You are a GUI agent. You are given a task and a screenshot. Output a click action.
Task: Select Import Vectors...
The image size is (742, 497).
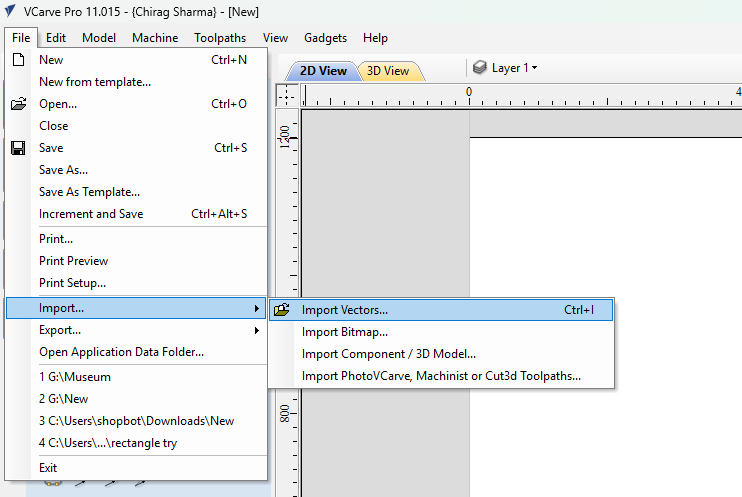(441, 310)
